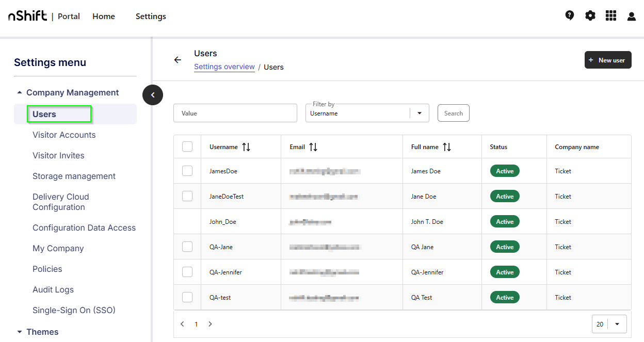
Task: Click the user profile icon
Action: tap(631, 16)
